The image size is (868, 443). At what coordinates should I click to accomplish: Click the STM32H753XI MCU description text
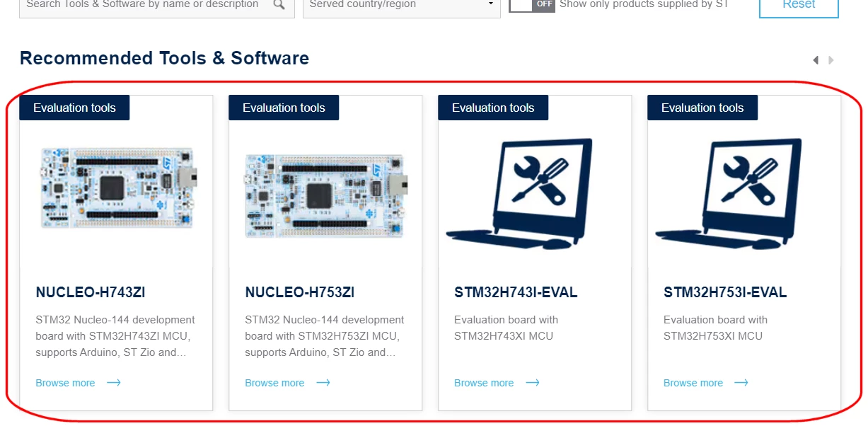pyautogui.click(x=715, y=328)
